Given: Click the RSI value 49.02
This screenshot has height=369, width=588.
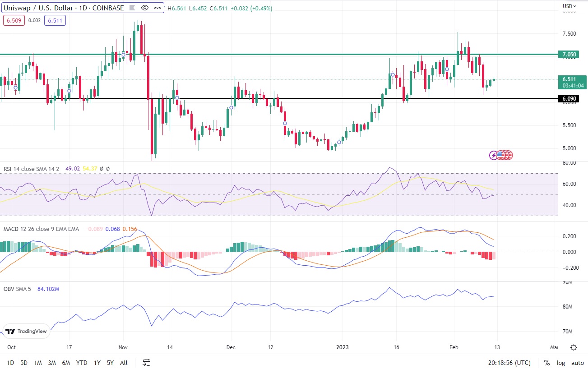Looking at the screenshot, I should (73, 169).
